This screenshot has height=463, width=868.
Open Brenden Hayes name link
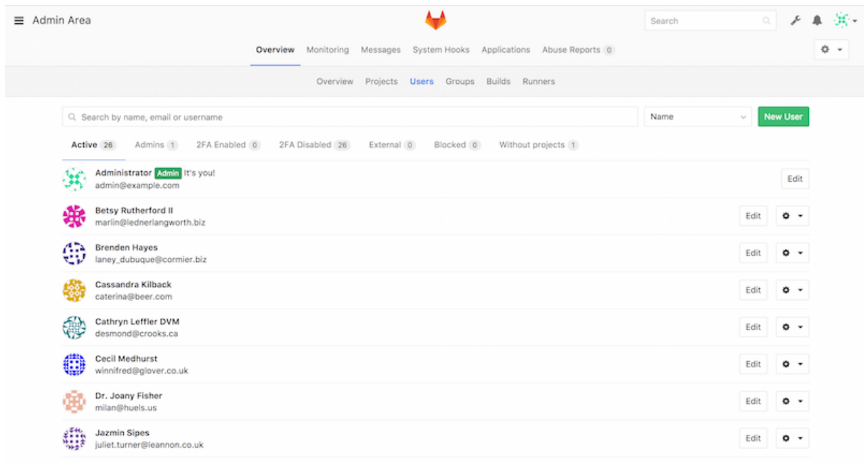[127, 248]
